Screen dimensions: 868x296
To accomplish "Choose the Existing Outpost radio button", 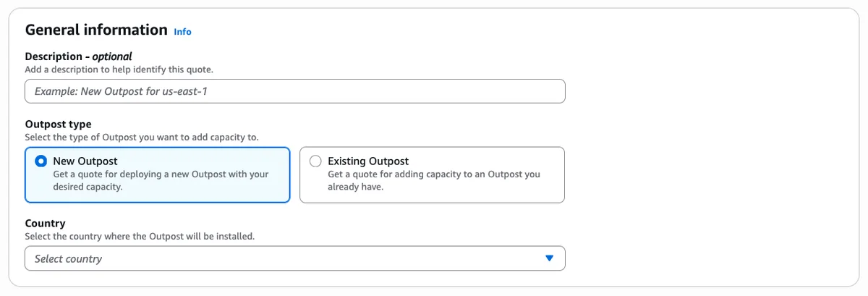I will pos(315,161).
